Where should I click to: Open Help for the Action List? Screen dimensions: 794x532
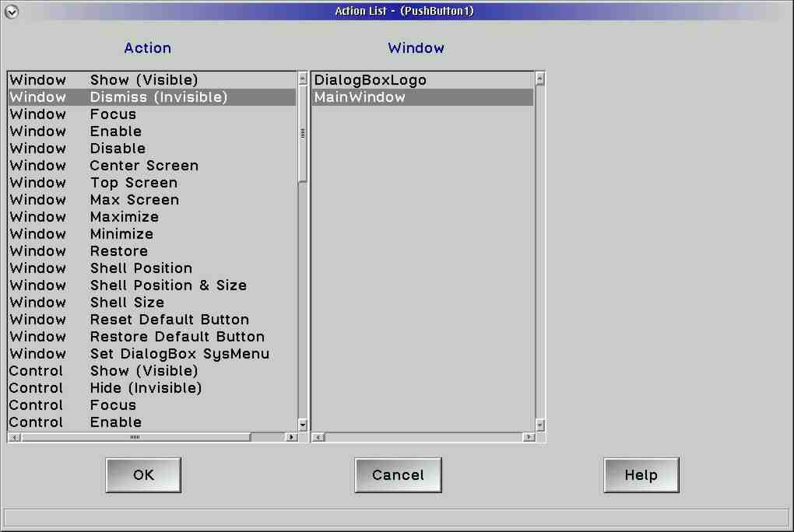[x=641, y=474]
